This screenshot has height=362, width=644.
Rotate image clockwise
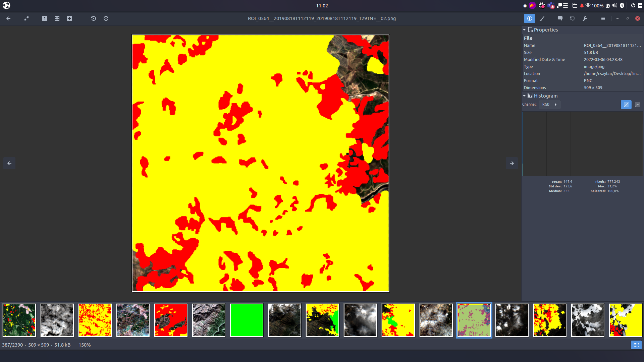coord(106,18)
